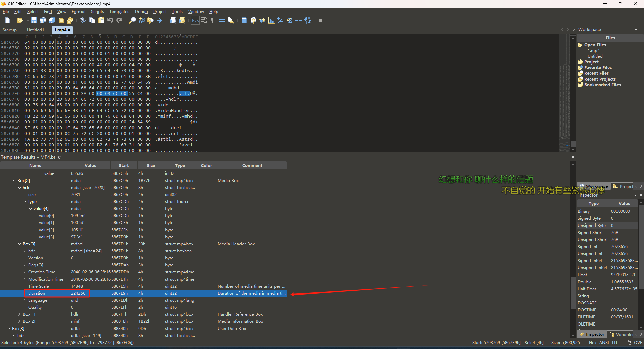Image resolution: width=644 pixels, height=349 pixels.
Task: Collapse the Box[3] udta node
Action: (9, 329)
